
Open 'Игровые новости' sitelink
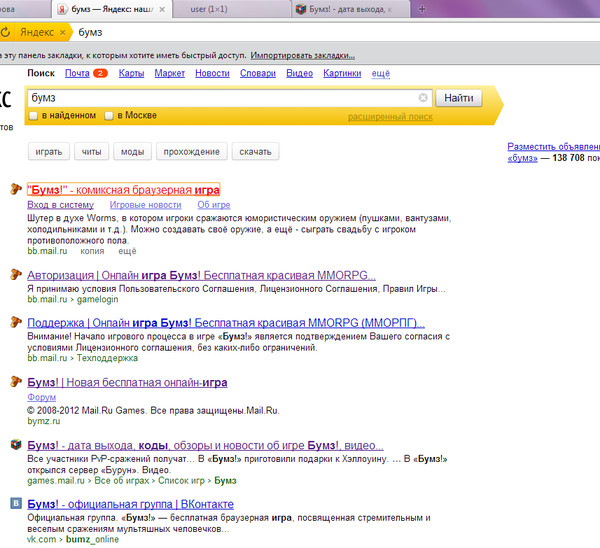[145, 205]
